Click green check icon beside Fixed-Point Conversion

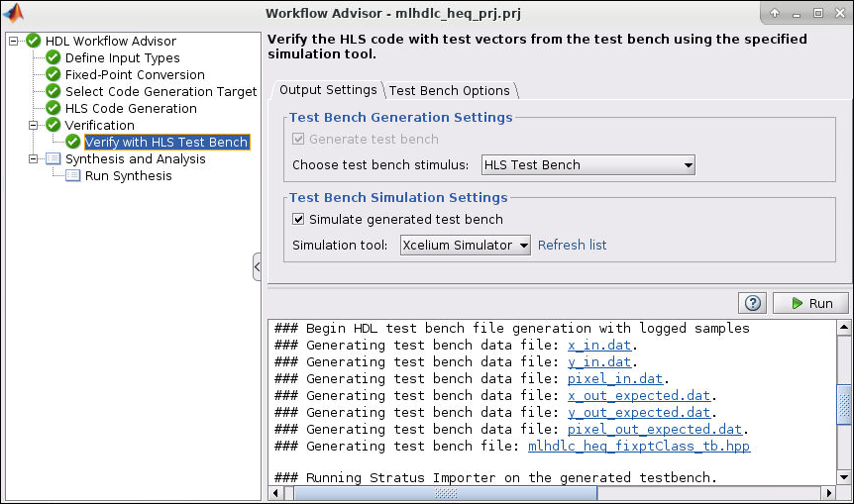[x=53, y=75]
